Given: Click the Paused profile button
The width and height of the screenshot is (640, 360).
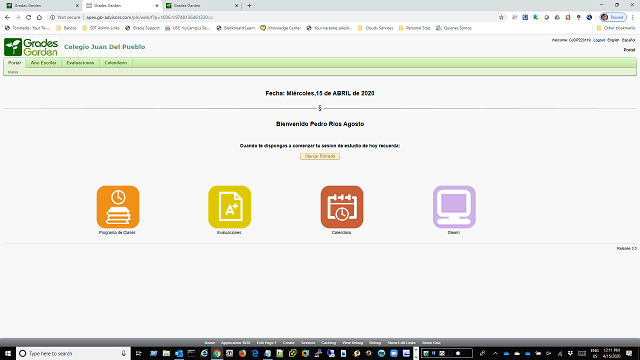Looking at the screenshot, I should pos(613,18).
